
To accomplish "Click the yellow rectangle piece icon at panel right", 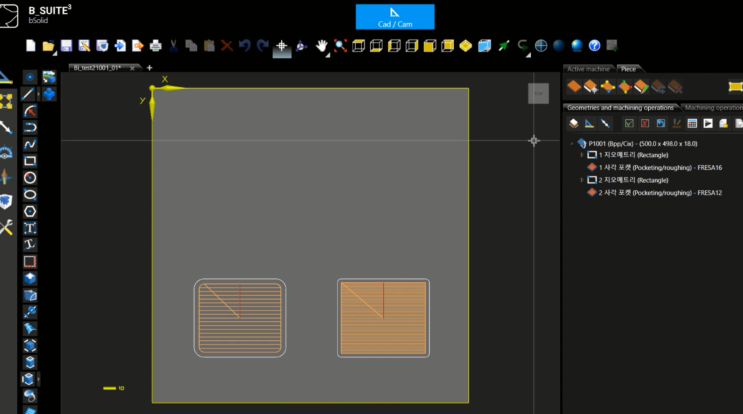I will (x=735, y=86).
